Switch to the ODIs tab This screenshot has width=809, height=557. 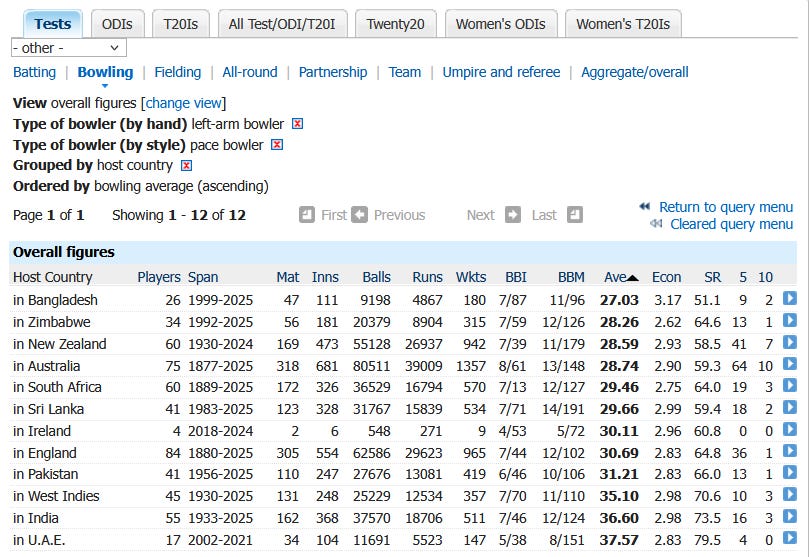117,24
